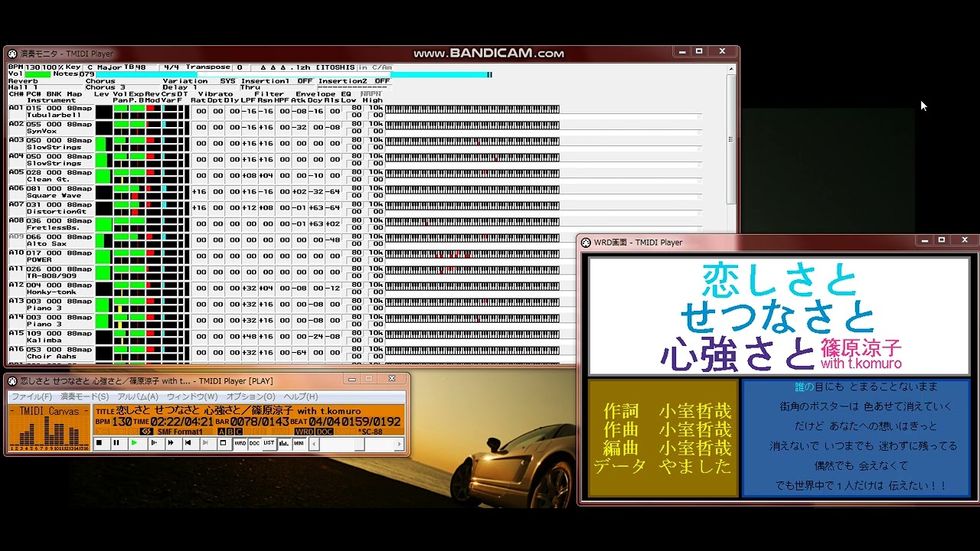Screen dimensions: 980x551
Task: Toggle the WRD window button
Action: pyautogui.click(x=240, y=443)
